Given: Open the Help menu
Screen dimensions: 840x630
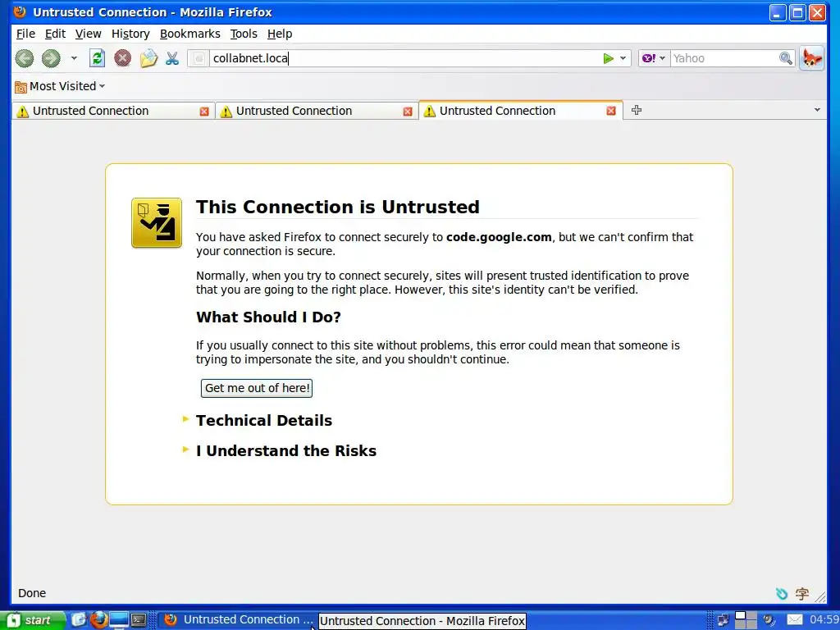Looking at the screenshot, I should (280, 34).
